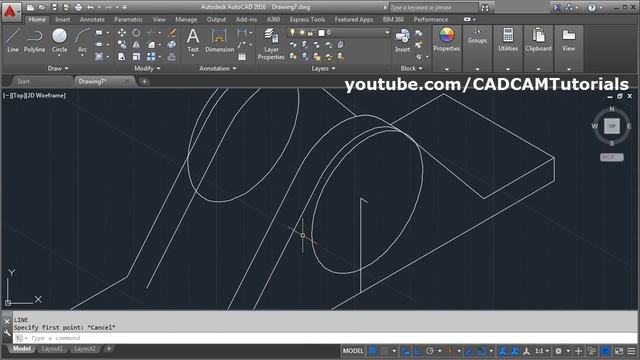
Task: Click the Stretch tool icon
Action: 122,57
